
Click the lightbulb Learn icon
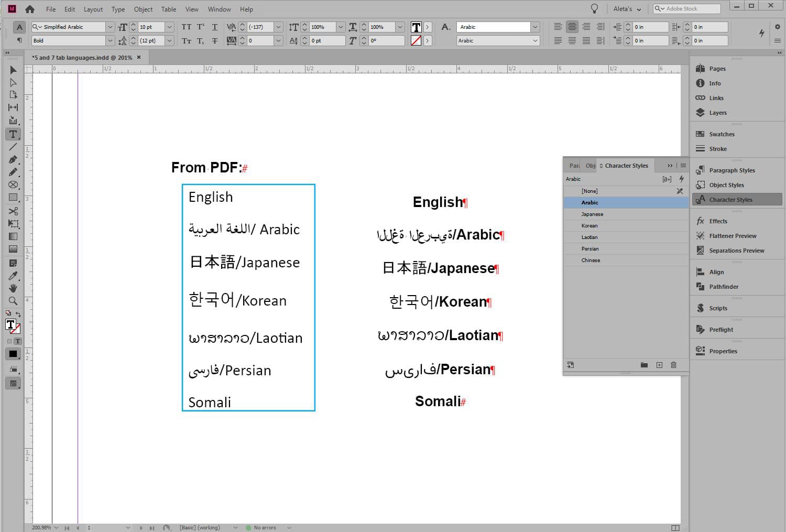(594, 8)
